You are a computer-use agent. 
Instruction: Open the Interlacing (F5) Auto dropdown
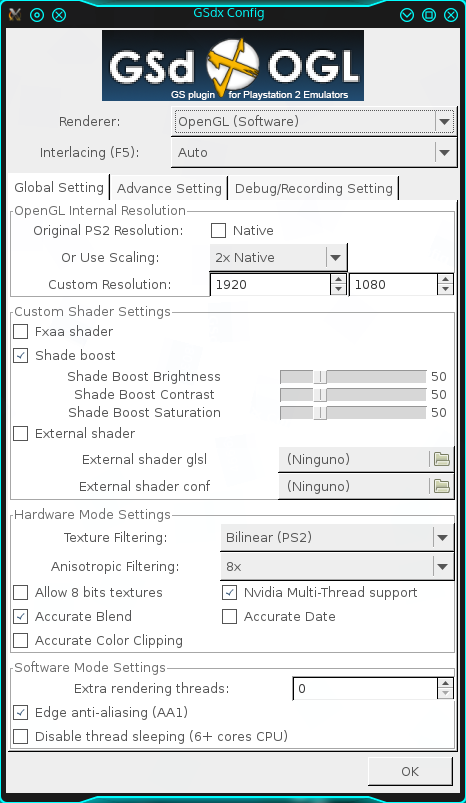(313, 152)
